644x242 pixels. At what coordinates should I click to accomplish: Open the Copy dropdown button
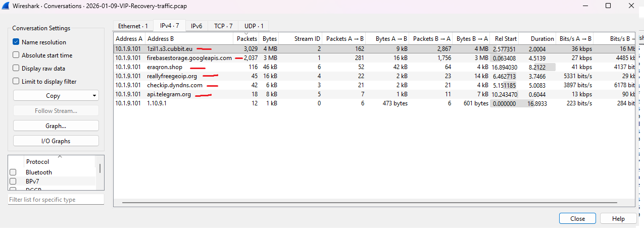click(56, 96)
